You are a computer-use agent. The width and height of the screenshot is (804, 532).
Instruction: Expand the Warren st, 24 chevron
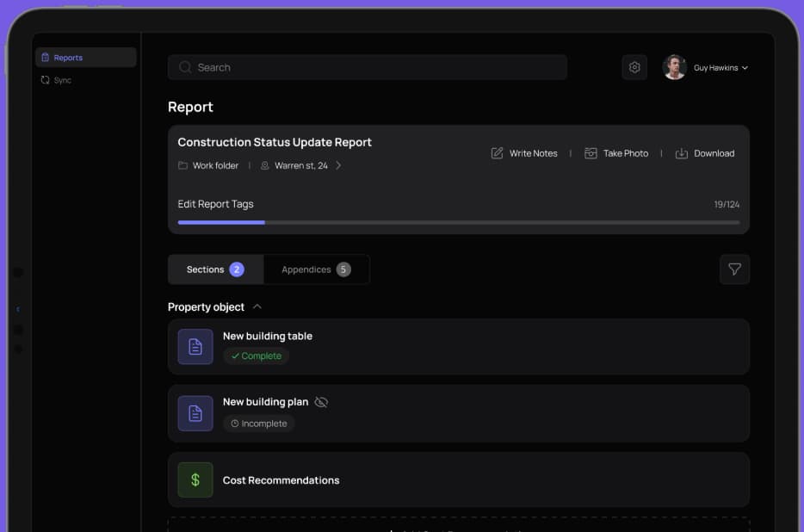tap(338, 165)
